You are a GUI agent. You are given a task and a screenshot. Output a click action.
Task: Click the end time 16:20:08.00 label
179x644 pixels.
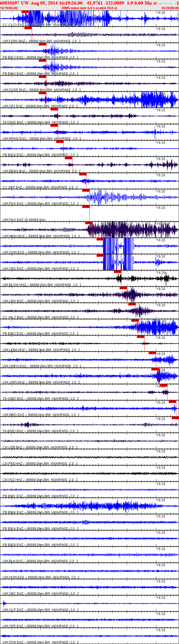click(x=170, y=8)
